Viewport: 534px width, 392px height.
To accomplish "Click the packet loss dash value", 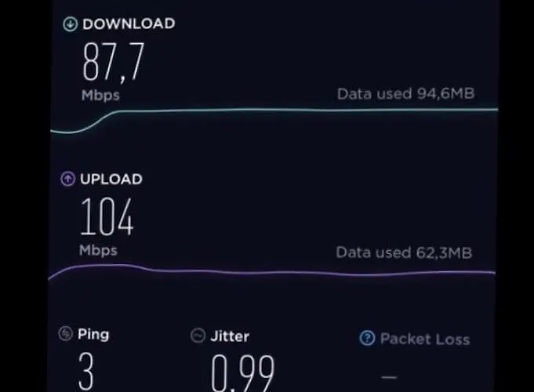I will [389, 377].
